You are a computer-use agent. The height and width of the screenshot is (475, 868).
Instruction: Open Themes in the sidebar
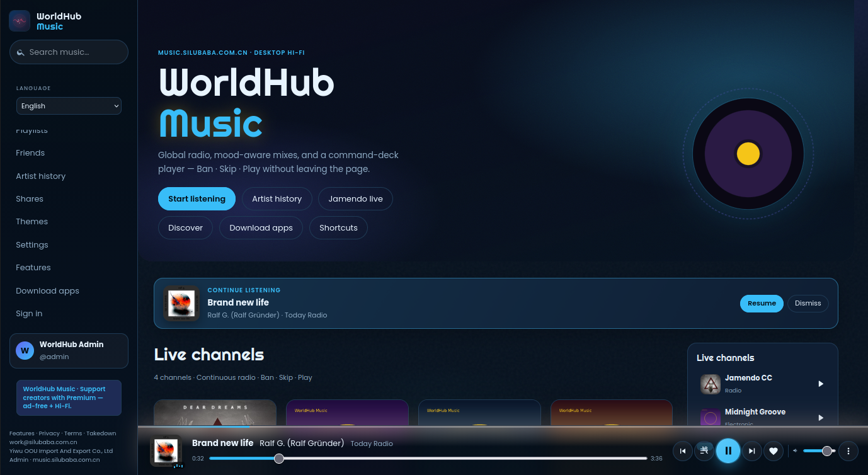(x=32, y=221)
